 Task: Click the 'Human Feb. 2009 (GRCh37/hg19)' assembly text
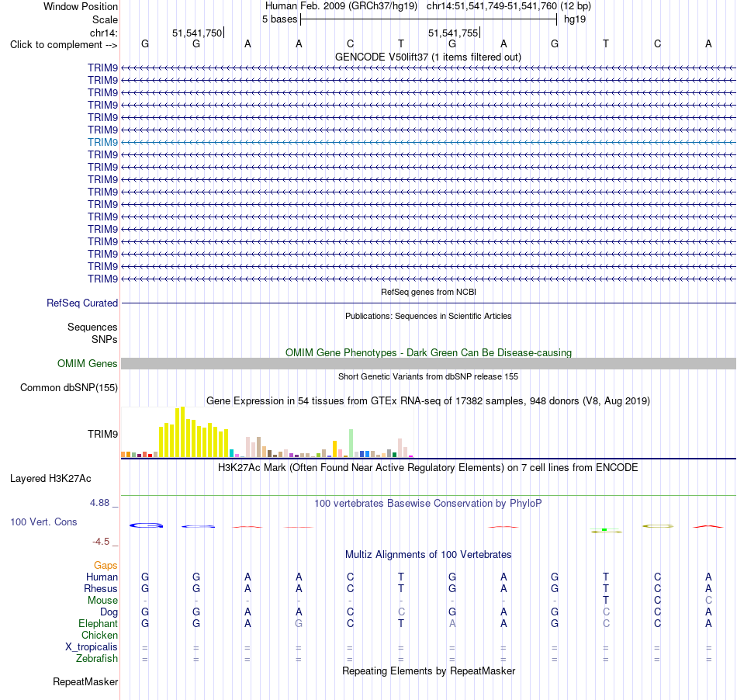[341, 6]
